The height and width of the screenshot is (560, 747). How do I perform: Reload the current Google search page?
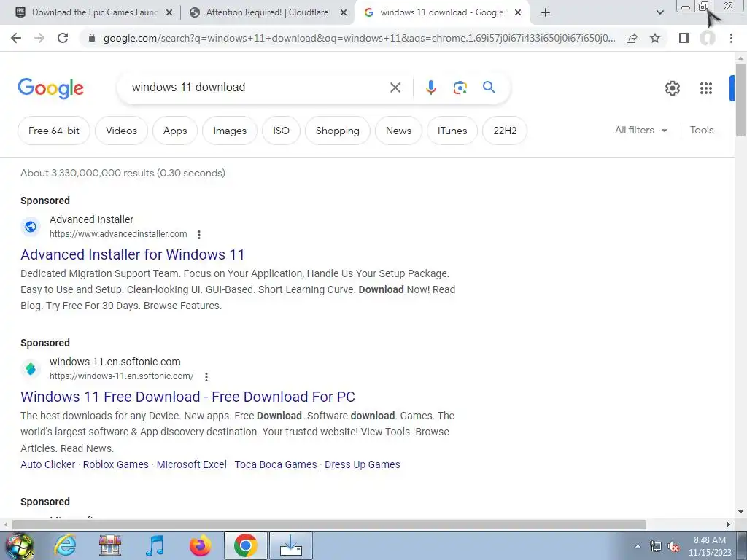click(63, 38)
